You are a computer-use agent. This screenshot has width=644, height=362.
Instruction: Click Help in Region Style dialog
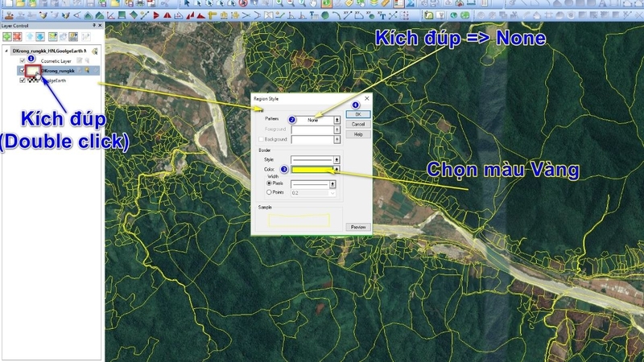pos(357,134)
